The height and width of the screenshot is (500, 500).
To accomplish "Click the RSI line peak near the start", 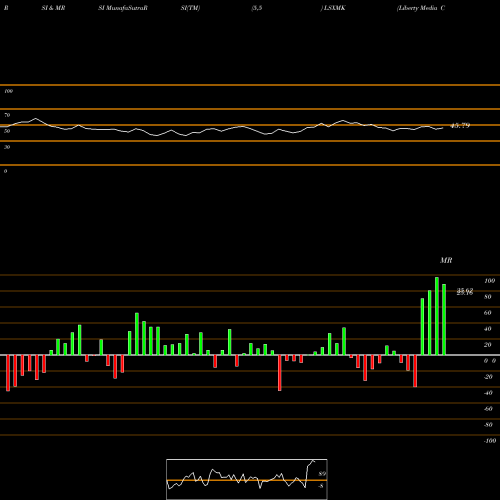I will click(x=36, y=119).
